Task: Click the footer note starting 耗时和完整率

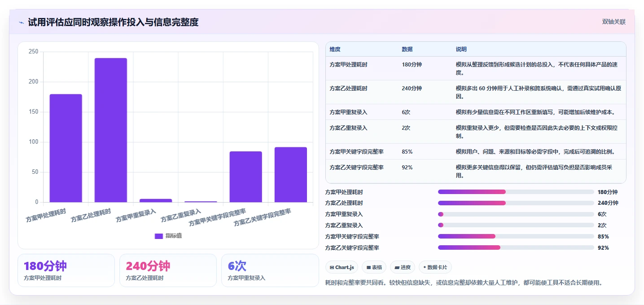Action: [463, 283]
